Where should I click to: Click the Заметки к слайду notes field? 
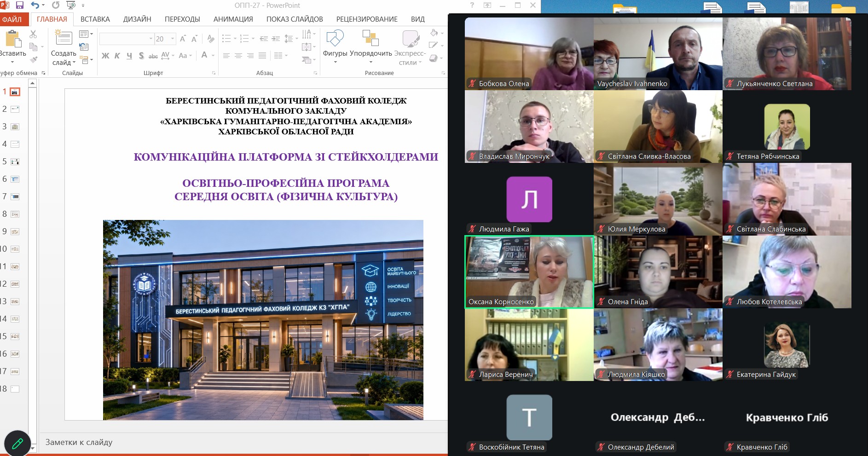point(244,442)
